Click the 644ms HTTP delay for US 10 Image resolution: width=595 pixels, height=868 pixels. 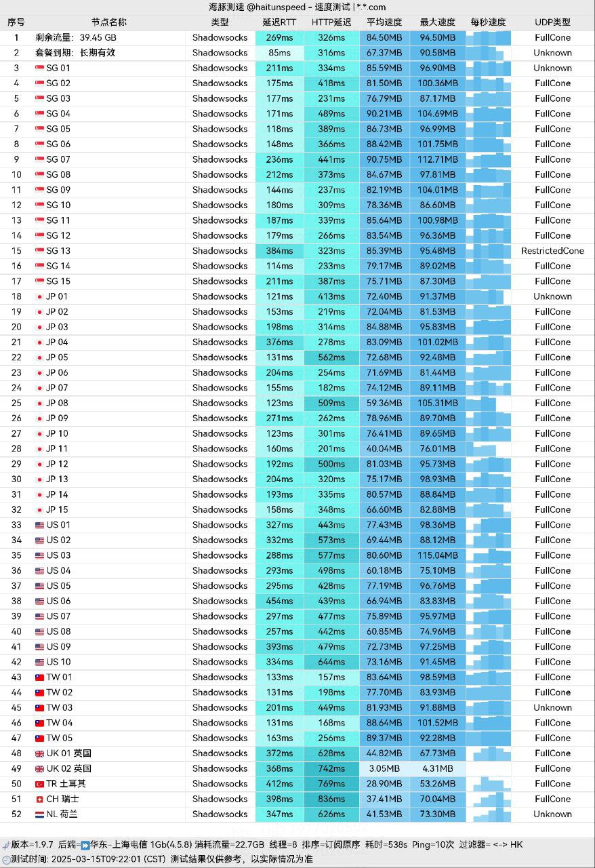point(331,662)
